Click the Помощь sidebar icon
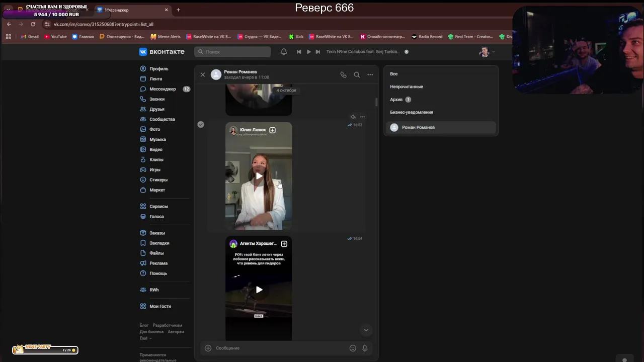This screenshot has height=362, width=644. pos(143,274)
